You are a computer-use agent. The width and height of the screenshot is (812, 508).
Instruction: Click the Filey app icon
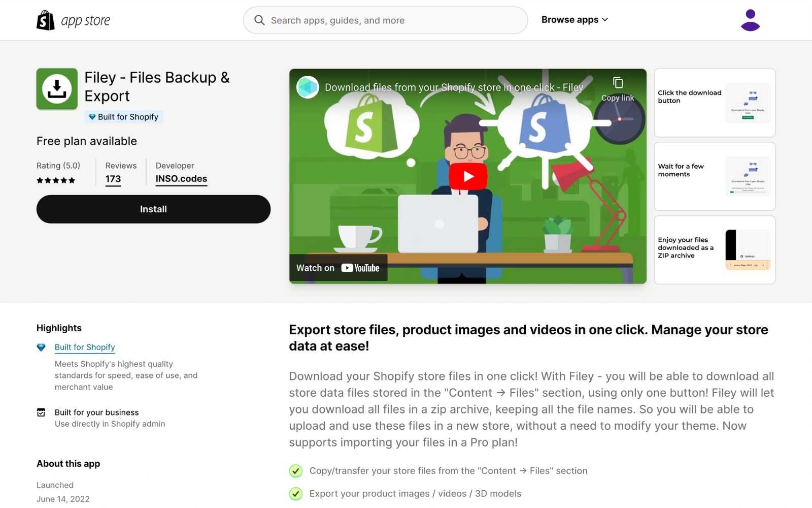click(x=57, y=89)
